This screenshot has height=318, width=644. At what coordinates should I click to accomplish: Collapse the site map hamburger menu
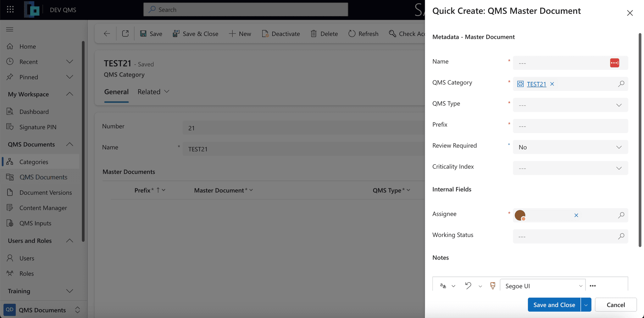click(10, 29)
